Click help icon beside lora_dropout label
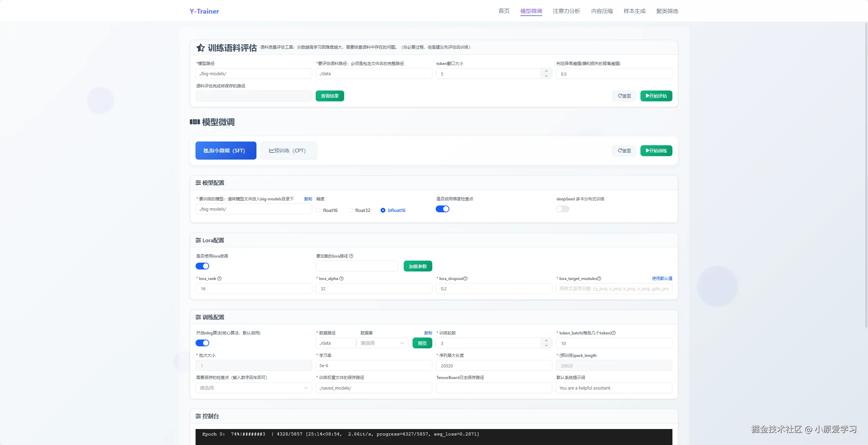This screenshot has width=868, height=445. click(x=466, y=279)
